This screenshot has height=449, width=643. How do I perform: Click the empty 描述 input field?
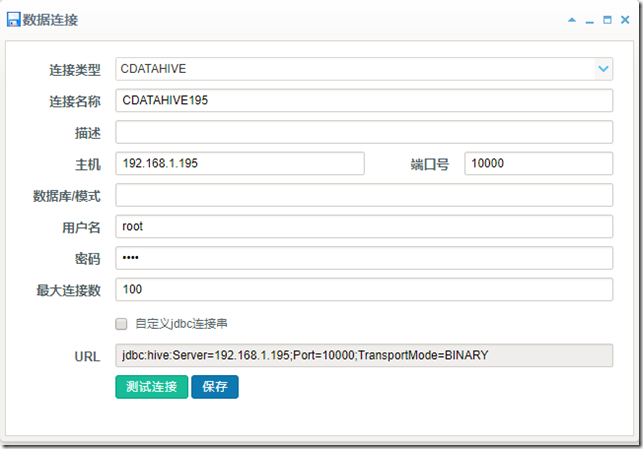(364, 132)
